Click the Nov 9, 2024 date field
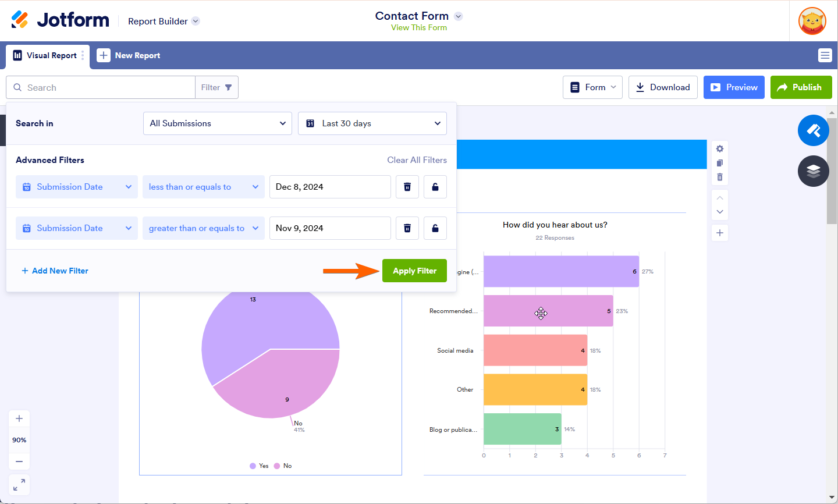 [x=330, y=228]
